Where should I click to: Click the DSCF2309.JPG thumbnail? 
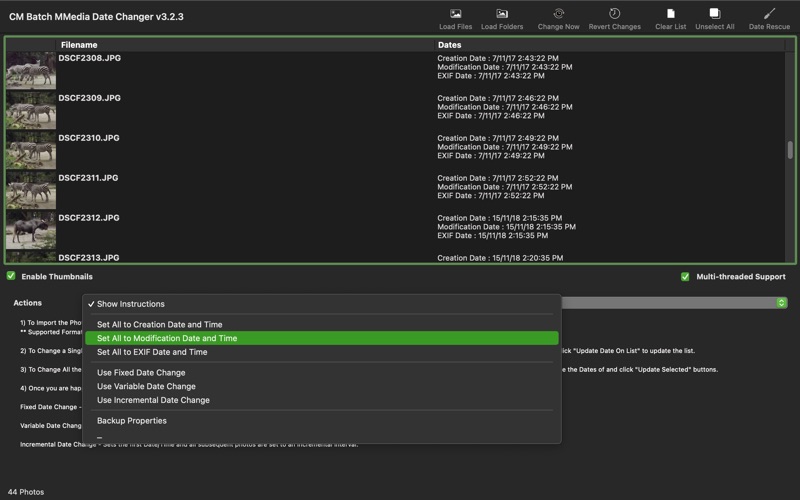[x=31, y=110]
